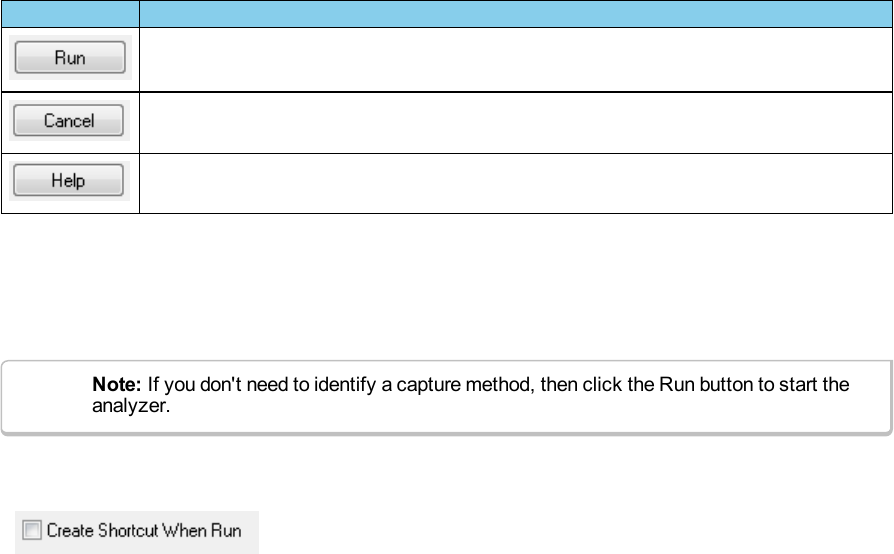Open Help via the Help button
Screen dimensions: 894x554
(68, 182)
